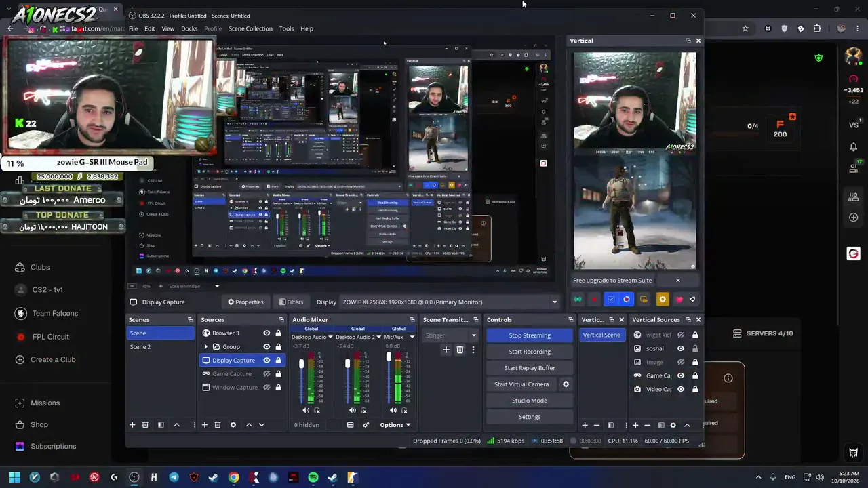Screen dimensions: 868x488
Task: Open Google Chrome from the taskbar
Action: tap(233, 477)
